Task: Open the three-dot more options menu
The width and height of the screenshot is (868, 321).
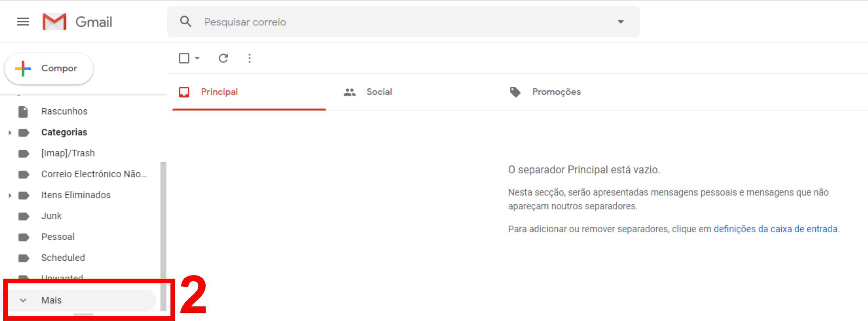Action: [x=249, y=58]
